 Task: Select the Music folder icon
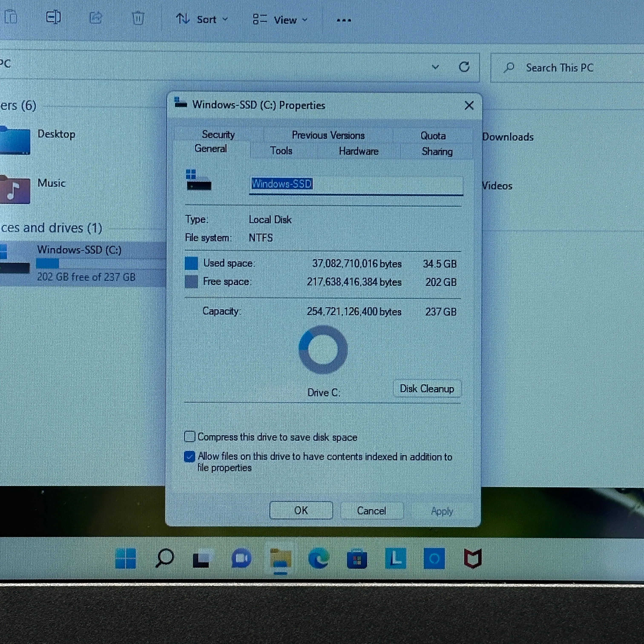tap(15, 189)
